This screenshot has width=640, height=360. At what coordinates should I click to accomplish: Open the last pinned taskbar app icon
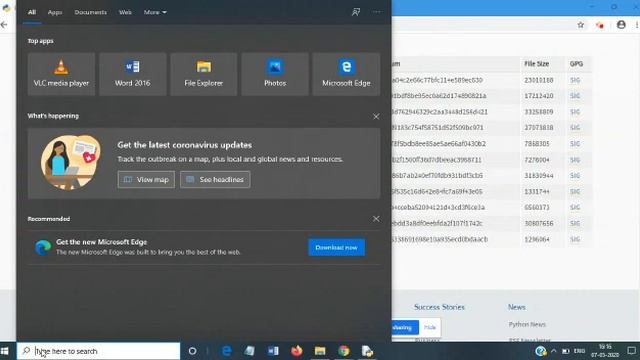pos(367,351)
